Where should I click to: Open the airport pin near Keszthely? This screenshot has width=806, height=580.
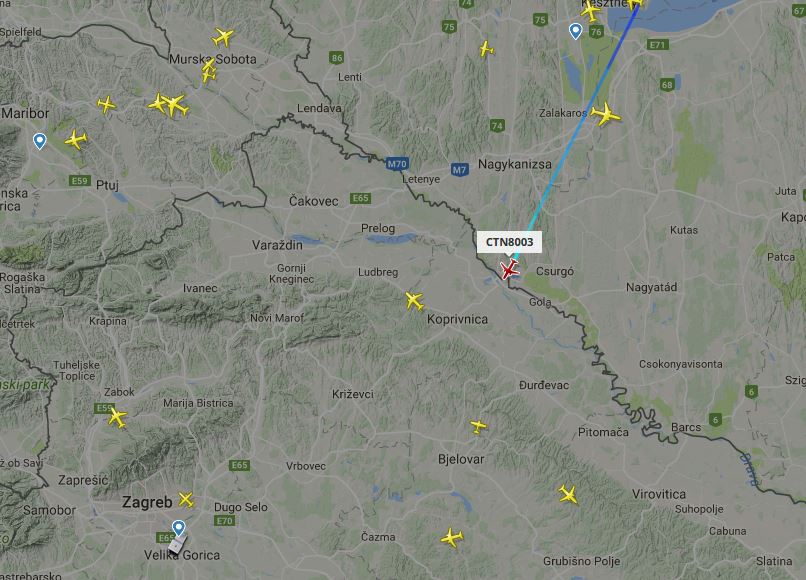[576, 31]
